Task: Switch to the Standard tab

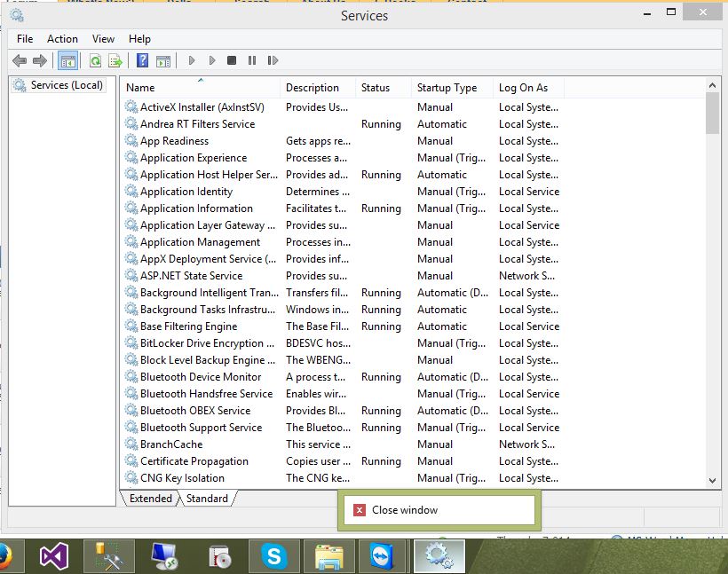Action: pyautogui.click(x=207, y=499)
